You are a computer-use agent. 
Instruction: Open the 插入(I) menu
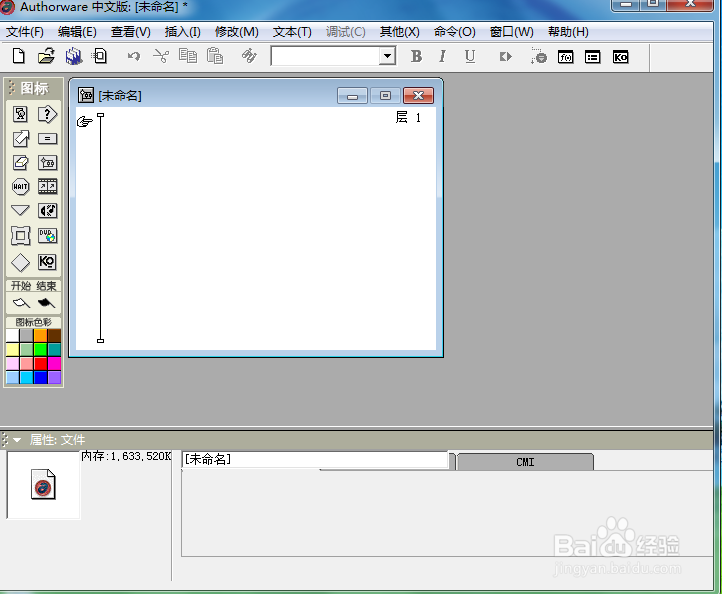183,32
